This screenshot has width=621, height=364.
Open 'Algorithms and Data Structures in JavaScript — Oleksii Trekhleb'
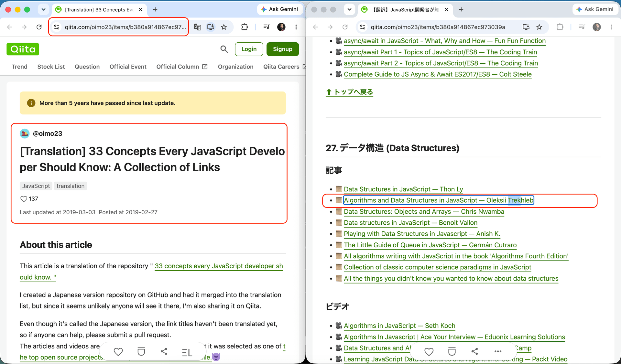tap(439, 200)
